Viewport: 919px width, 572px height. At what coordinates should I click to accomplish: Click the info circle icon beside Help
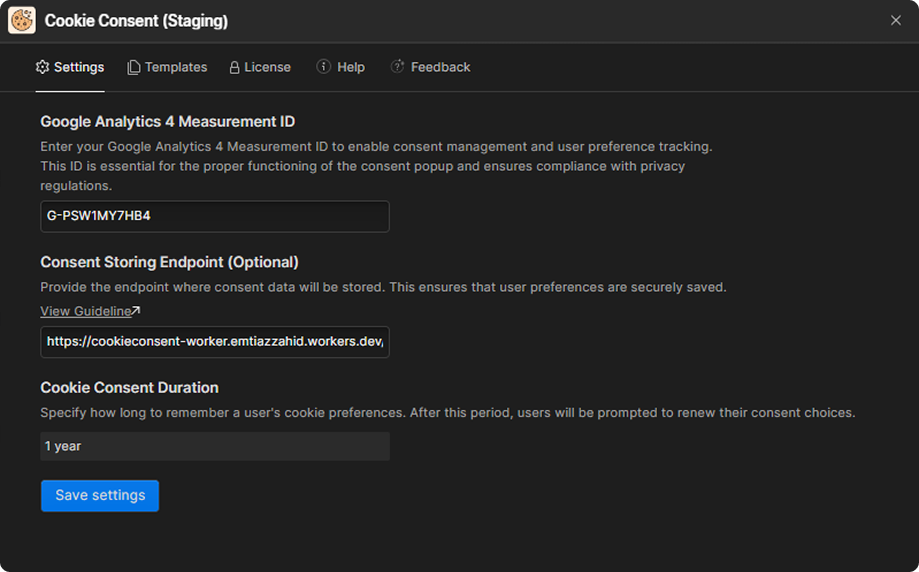[x=324, y=66]
